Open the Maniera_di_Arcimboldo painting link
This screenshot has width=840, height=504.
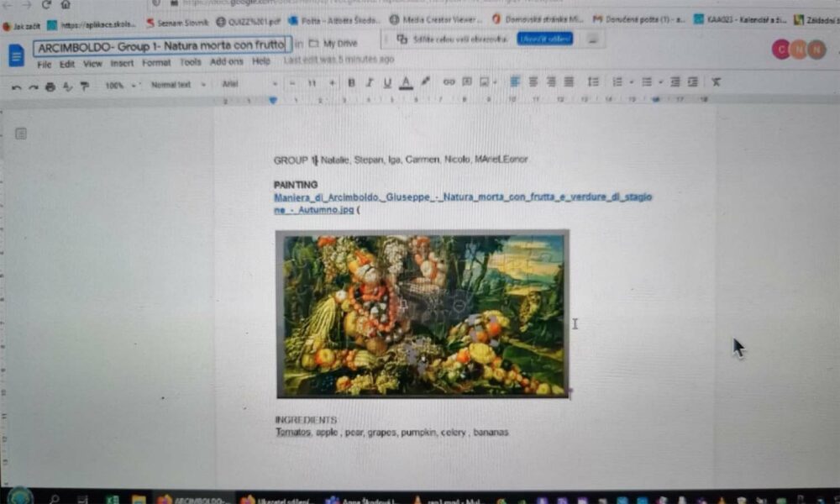pos(462,203)
